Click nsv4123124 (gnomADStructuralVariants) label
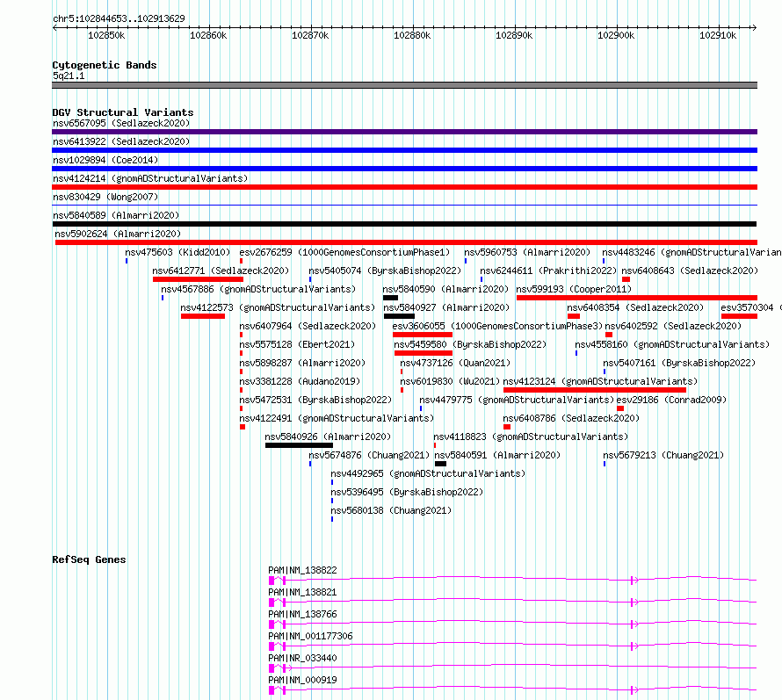 (x=600, y=381)
